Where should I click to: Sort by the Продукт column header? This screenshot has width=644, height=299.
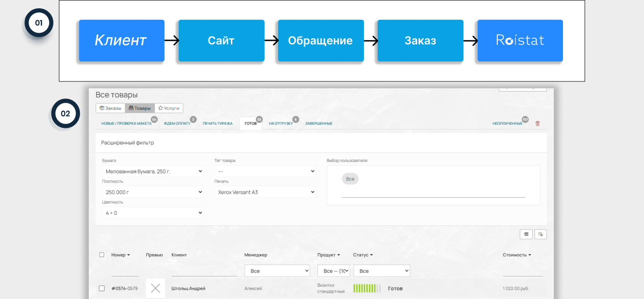pos(328,255)
